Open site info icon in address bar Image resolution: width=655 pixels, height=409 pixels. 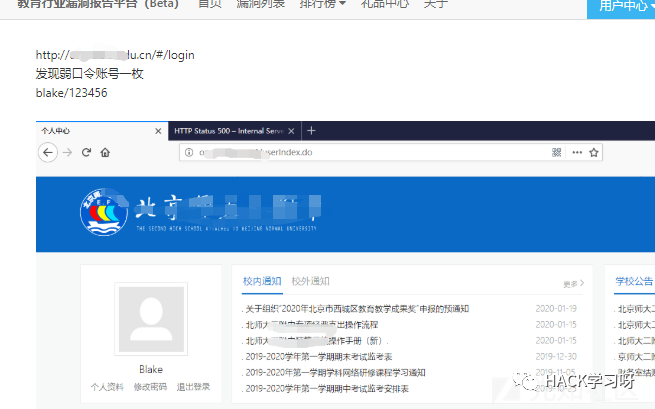click(x=189, y=152)
